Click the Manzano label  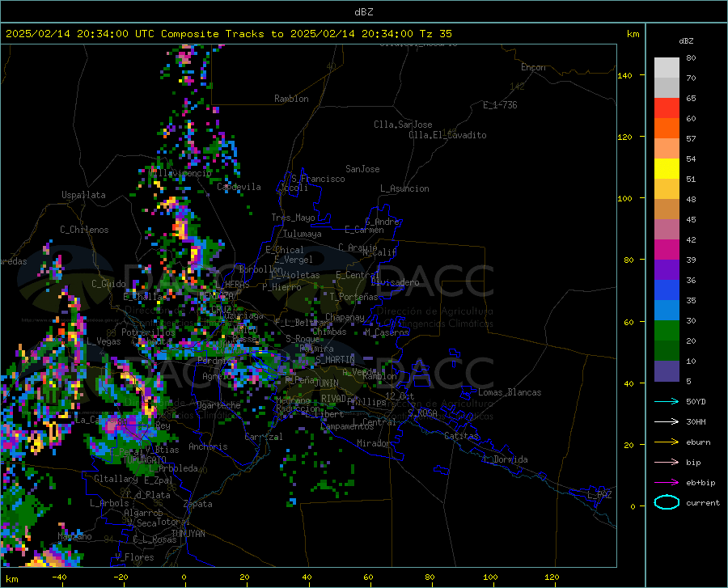point(74,536)
